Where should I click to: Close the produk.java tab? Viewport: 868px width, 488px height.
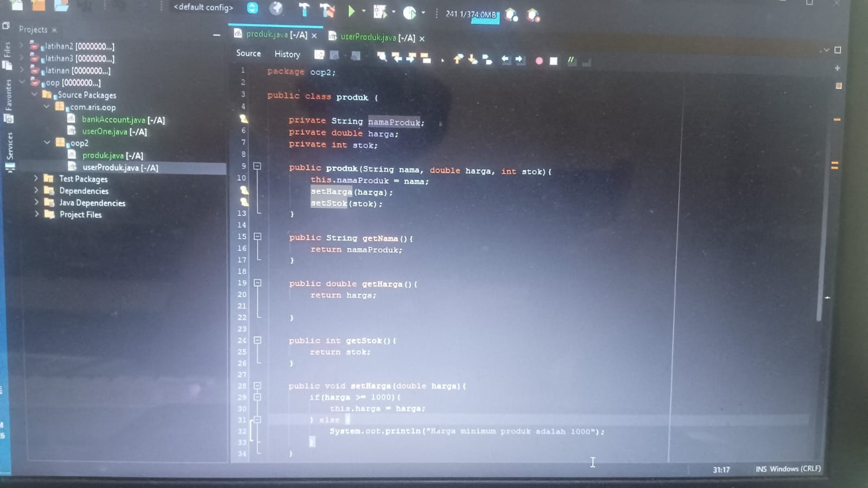[x=314, y=35]
